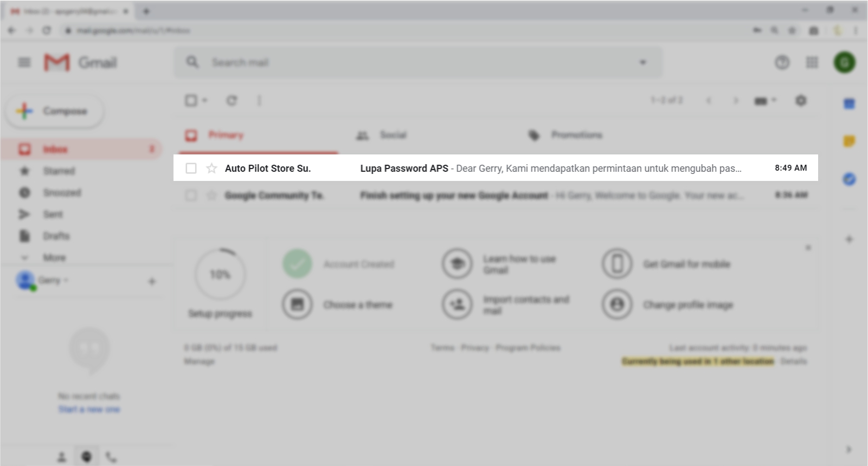The width and height of the screenshot is (868, 466).
Task: Open the input tools dropdown
Action: (x=764, y=101)
